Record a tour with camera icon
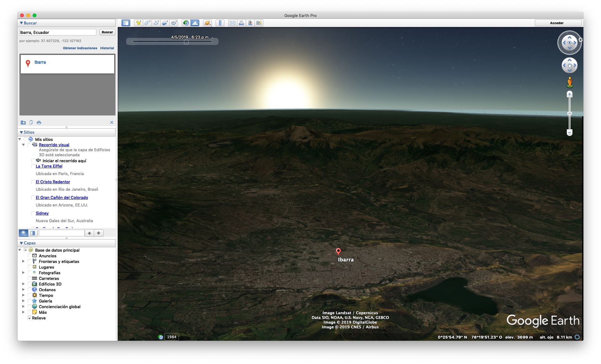Image resolution: width=601 pixels, height=364 pixels. [x=174, y=23]
